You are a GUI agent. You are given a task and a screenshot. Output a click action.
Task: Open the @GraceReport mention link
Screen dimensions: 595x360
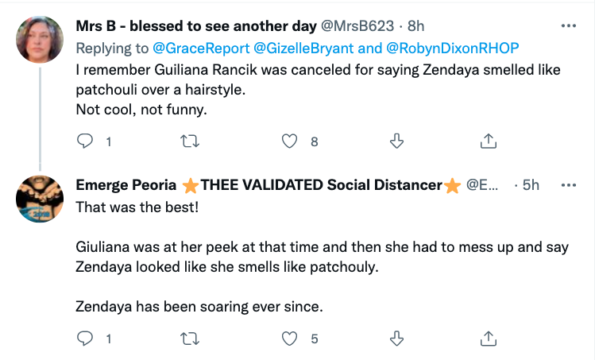coord(201,48)
